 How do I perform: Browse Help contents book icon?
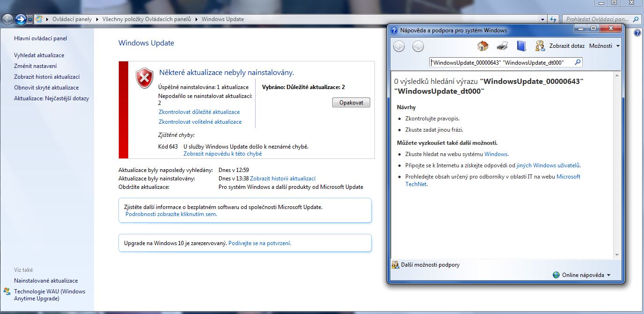click(521, 46)
